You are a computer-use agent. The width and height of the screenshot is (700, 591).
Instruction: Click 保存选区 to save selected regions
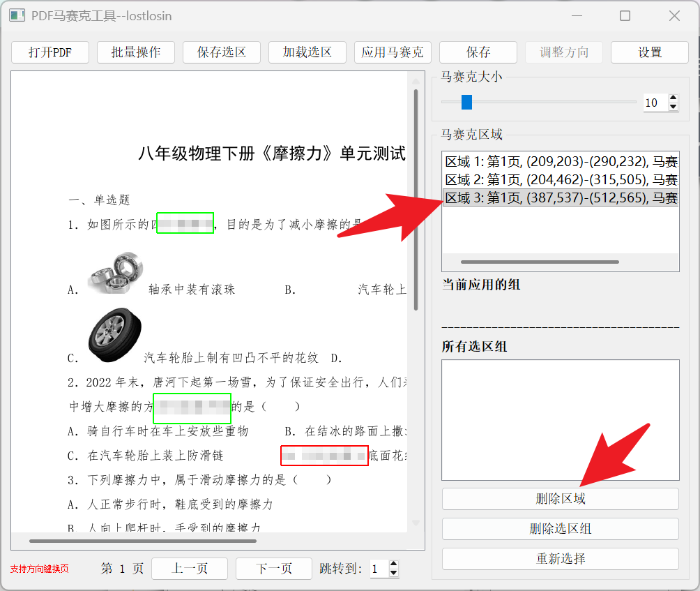[x=221, y=52]
